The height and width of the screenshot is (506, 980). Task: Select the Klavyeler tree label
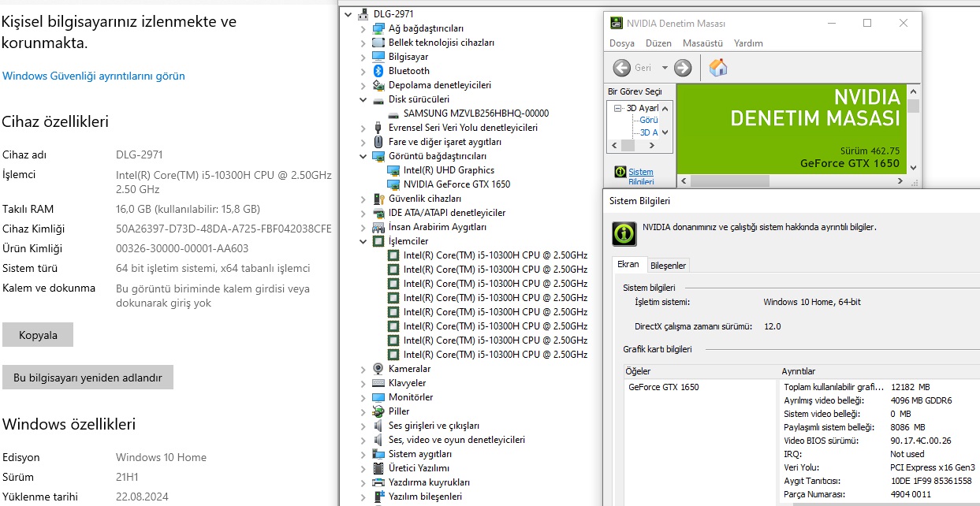pos(407,383)
